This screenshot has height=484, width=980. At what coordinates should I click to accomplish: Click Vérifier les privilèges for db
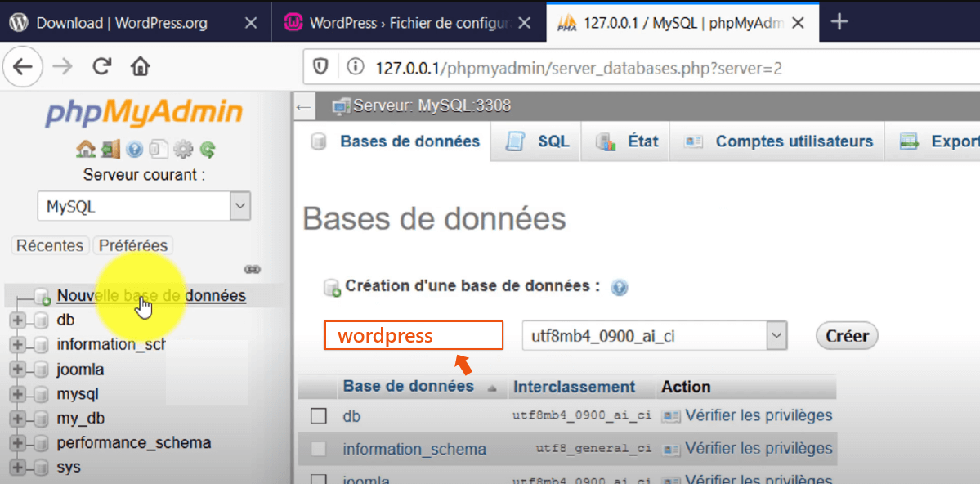(x=758, y=416)
